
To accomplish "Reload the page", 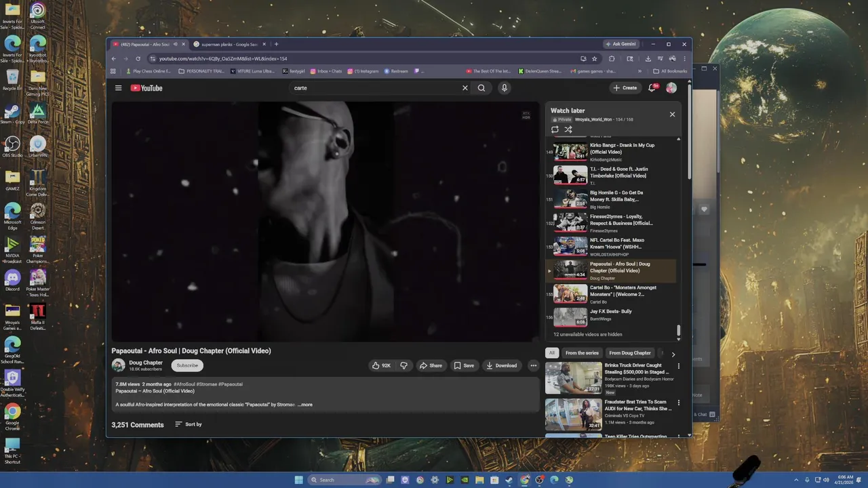I will 138,59.
